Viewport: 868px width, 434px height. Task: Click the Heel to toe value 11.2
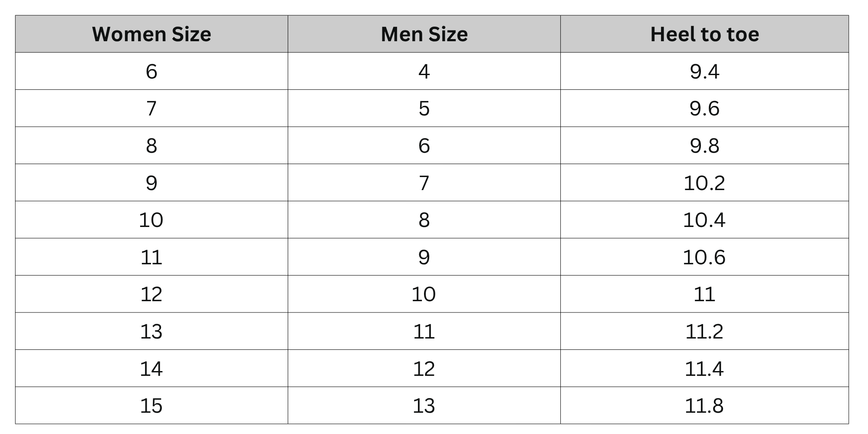tap(704, 332)
